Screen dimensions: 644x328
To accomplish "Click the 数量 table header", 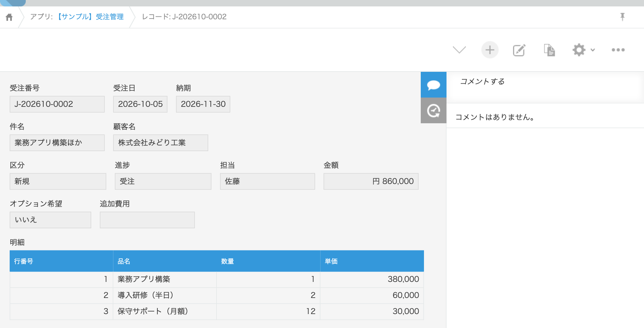I will coord(268,261).
